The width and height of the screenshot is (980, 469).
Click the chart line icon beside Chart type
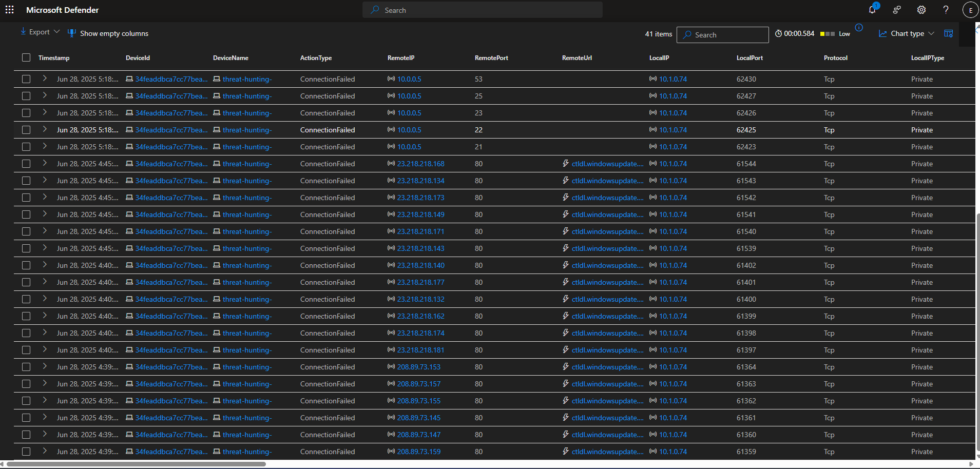click(x=883, y=33)
